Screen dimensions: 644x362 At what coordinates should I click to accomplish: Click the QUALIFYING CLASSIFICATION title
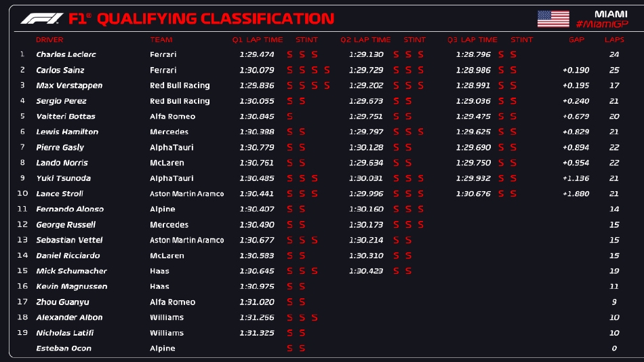[216, 19]
